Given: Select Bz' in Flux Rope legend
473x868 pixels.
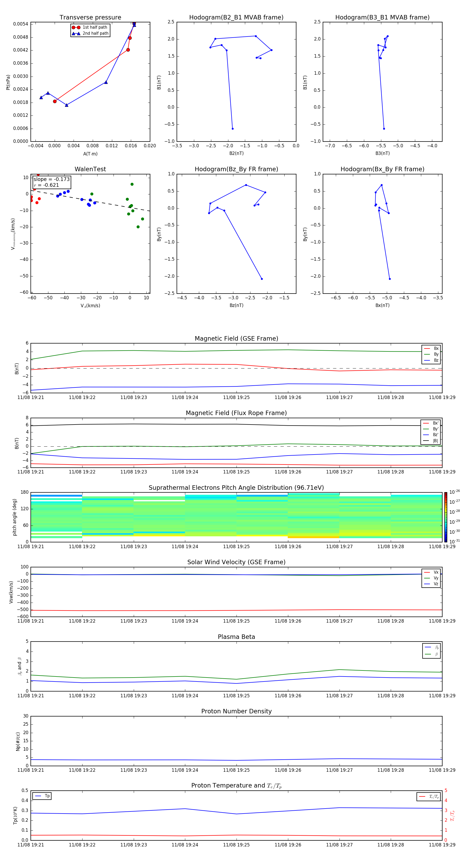Looking at the screenshot, I should click(x=431, y=435).
